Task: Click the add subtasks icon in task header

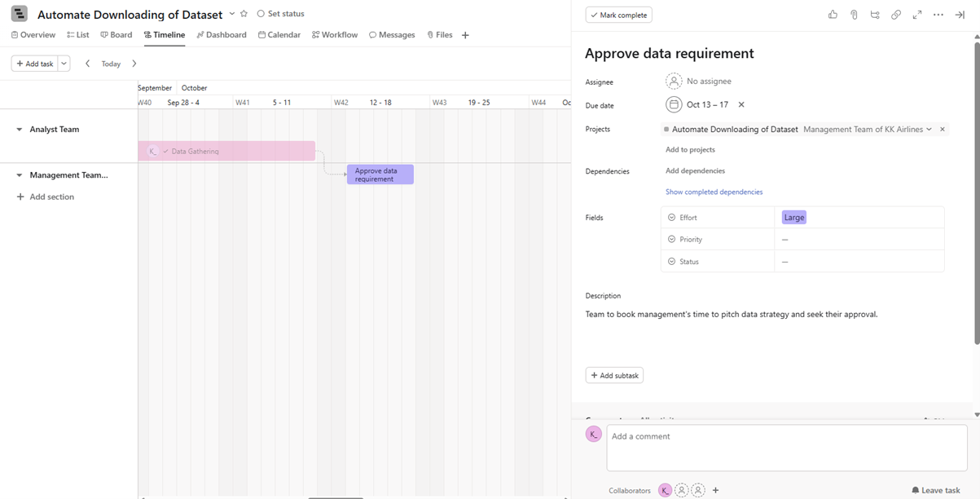Action: click(x=875, y=15)
